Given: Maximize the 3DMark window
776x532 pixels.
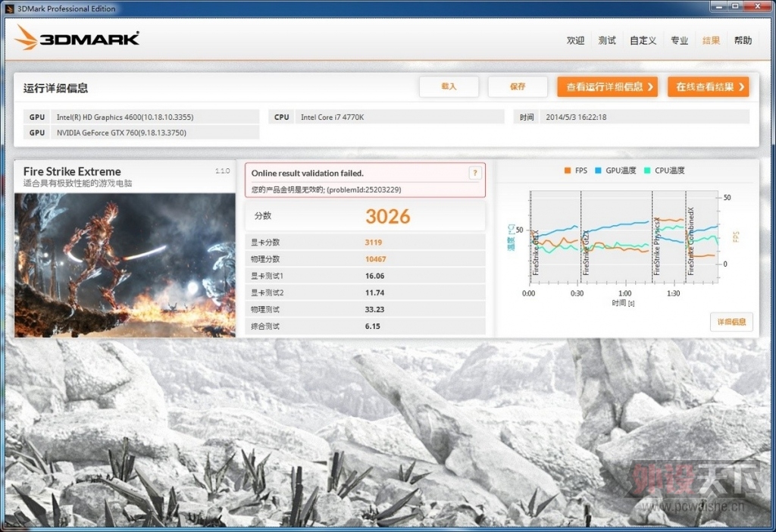Looking at the screenshot, I should click(735, 6).
